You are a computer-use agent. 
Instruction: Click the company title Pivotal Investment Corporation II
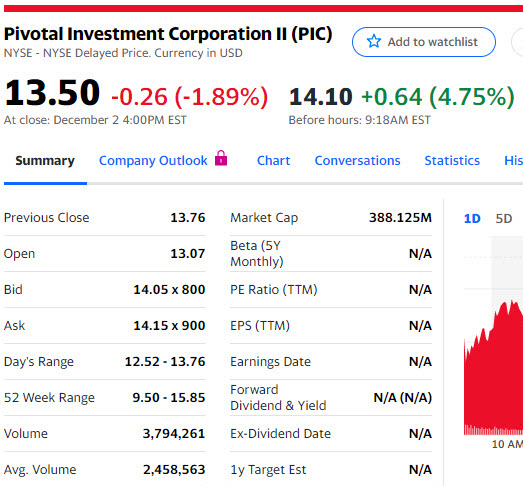168,34
